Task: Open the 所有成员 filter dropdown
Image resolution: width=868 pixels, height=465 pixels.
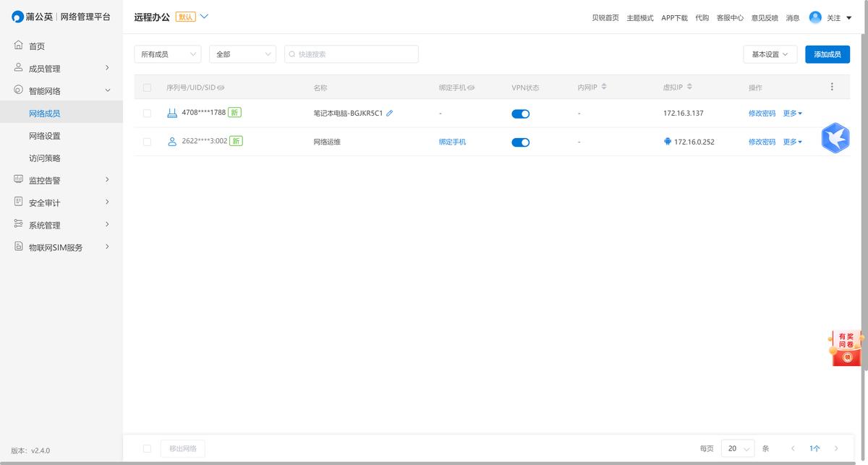Action: pos(168,54)
